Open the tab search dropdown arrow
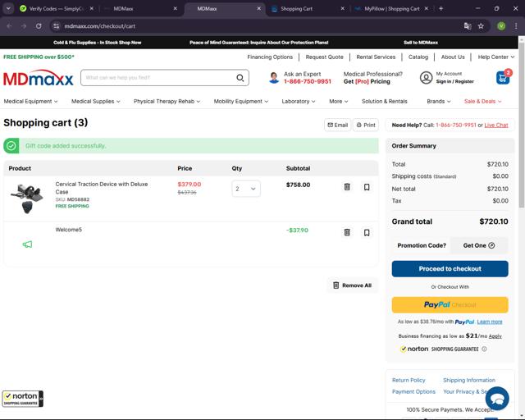The image size is (525, 420). (x=8, y=9)
